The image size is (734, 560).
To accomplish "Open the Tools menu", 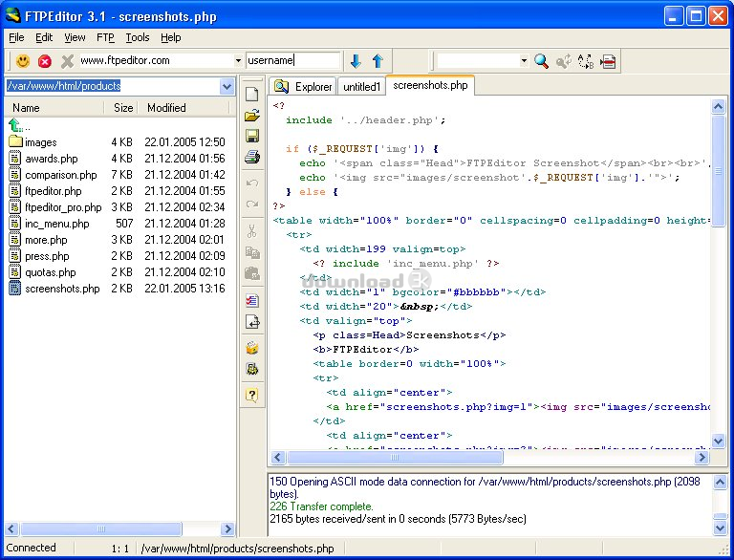I will pyautogui.click(x=138, y=37).
